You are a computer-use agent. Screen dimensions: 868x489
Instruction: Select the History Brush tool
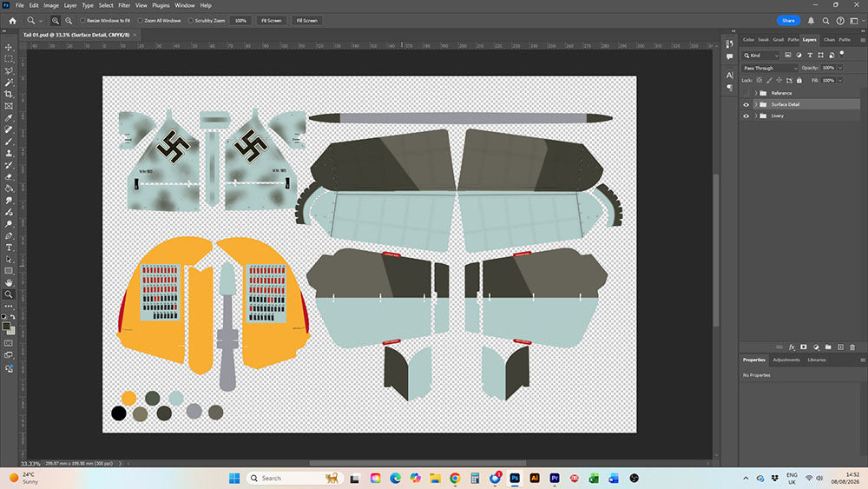[x=9, y=165]
